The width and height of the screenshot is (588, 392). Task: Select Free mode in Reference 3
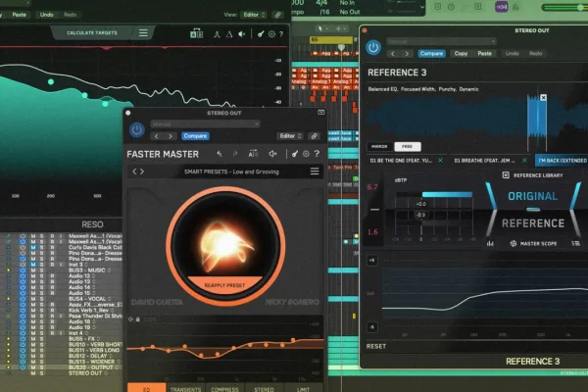pyautogui.click(x=408, y=146)
